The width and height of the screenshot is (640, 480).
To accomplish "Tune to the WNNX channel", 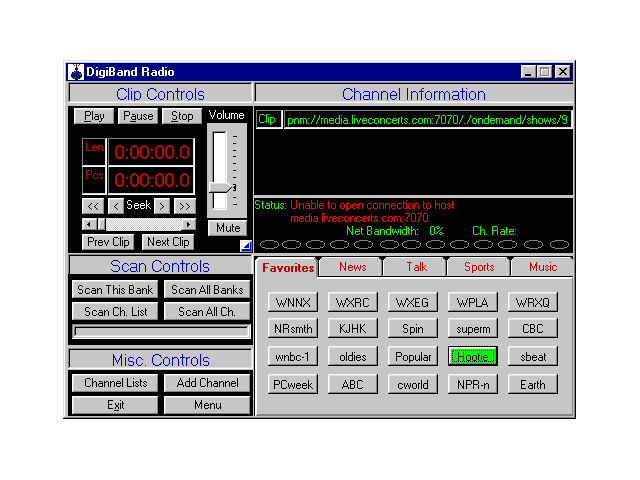I will click(293, 302).
